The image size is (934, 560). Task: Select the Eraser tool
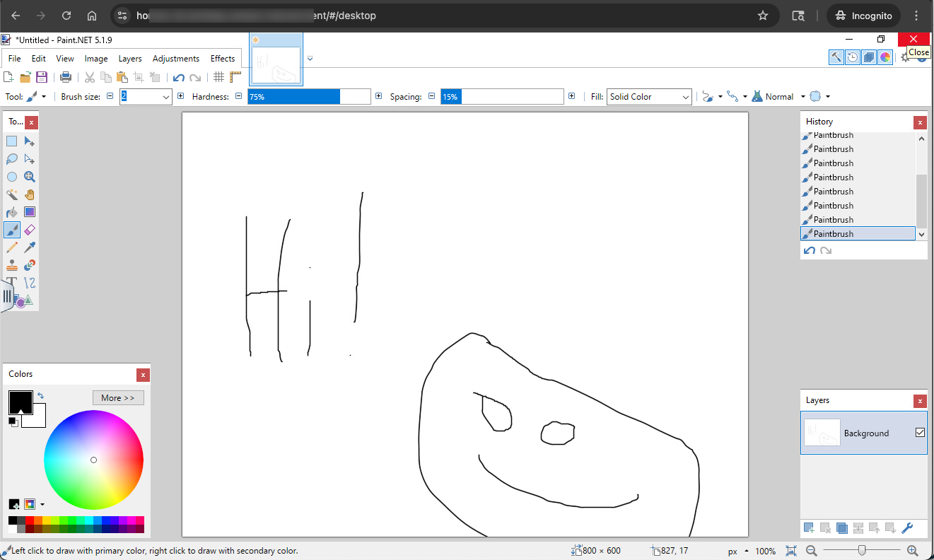[x=30, y=230]
